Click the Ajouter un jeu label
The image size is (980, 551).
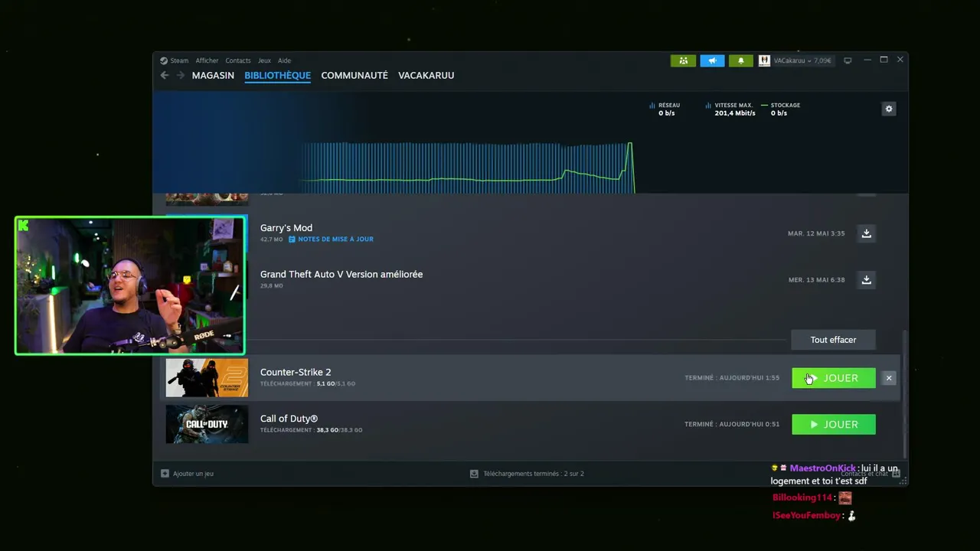pos(193,474)
